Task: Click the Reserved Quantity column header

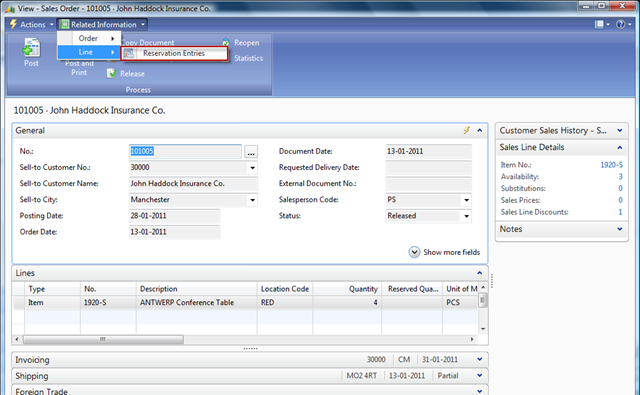Action: pyautogui.click(x=412, y=289)
